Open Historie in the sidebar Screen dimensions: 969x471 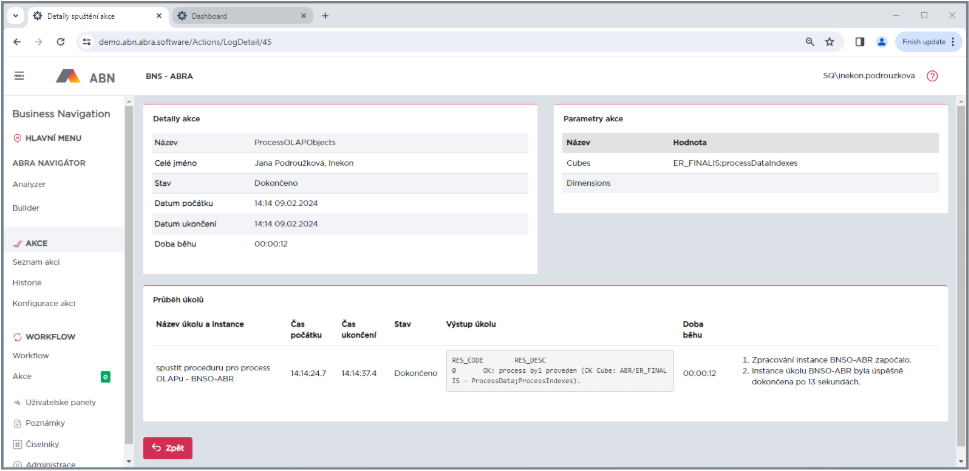pyautogui.click(x=27, y=282)
